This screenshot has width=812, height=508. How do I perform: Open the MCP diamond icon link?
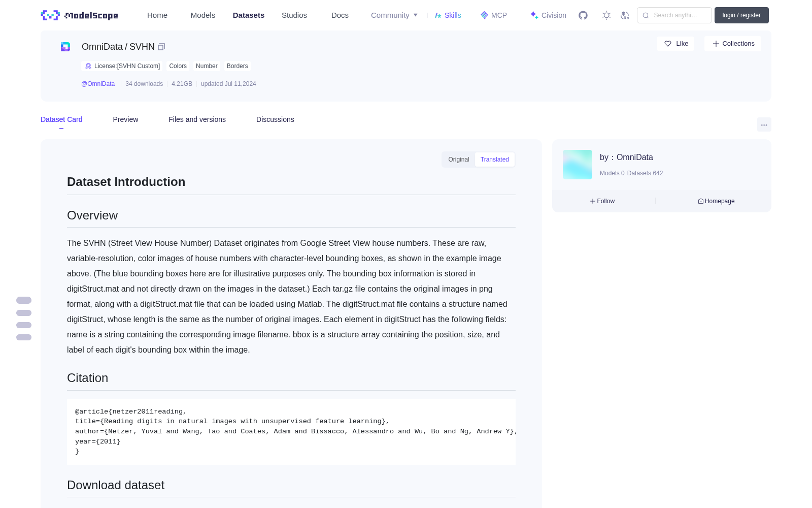pyautogui.click(x=494, y=15)
